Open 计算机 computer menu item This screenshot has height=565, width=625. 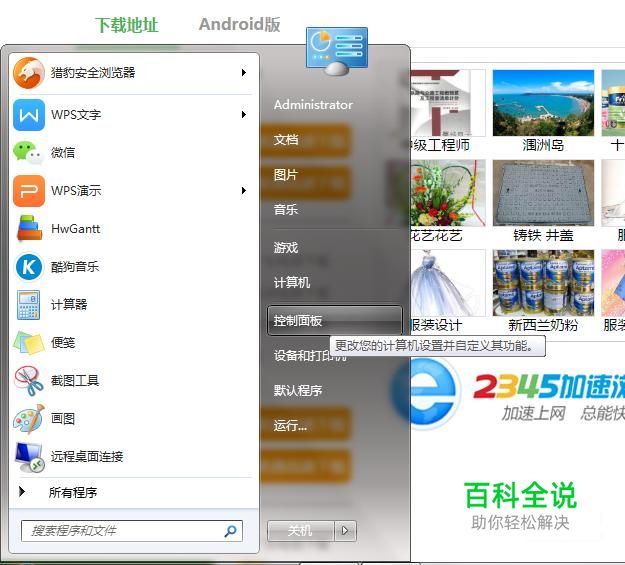(x=292, y=282)
